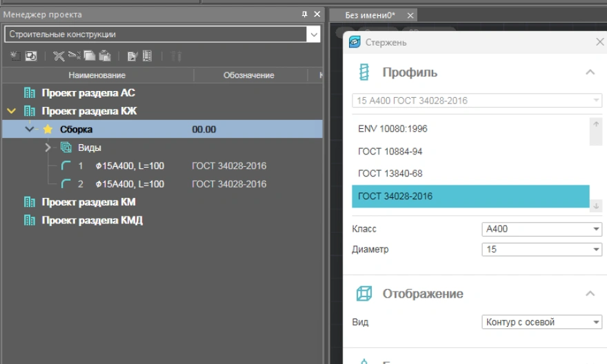Click the building icon of Проект раздела КМ
Screen dimensions: 607x364
[30, 203]
